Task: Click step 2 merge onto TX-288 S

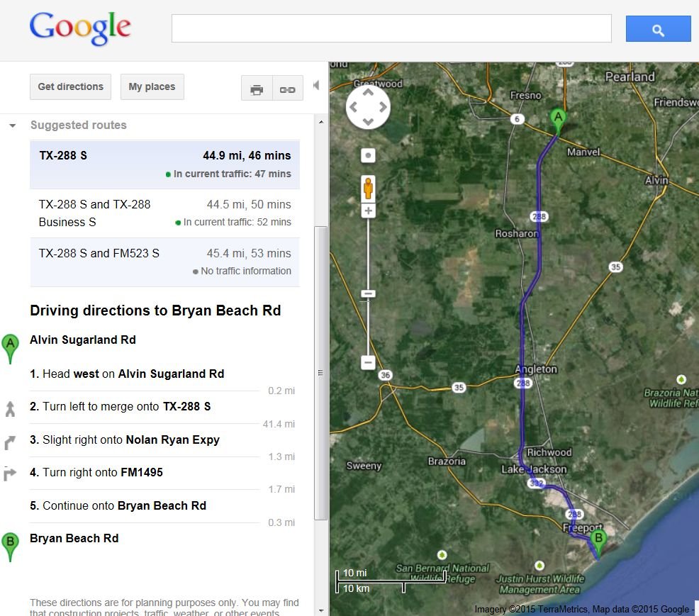Action: click(121, 406)
